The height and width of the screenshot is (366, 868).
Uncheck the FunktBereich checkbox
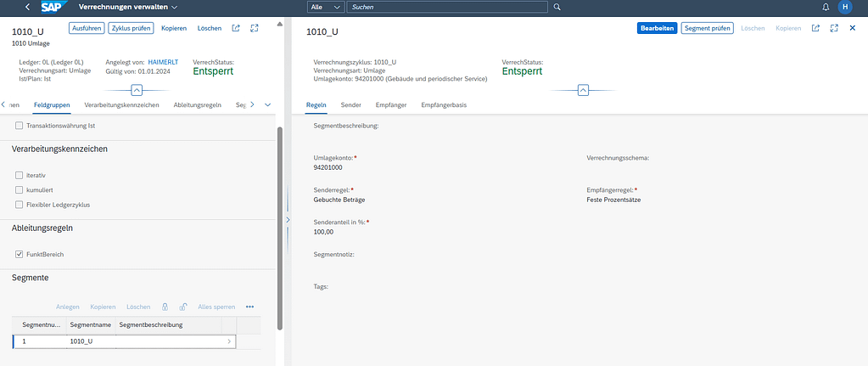(20, 254)
